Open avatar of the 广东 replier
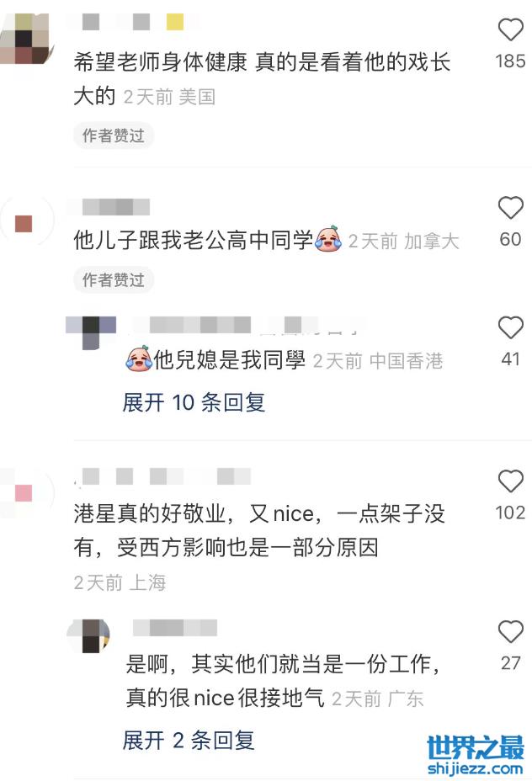The width and height of the screenshot is (532, 781). pos(88,636)
